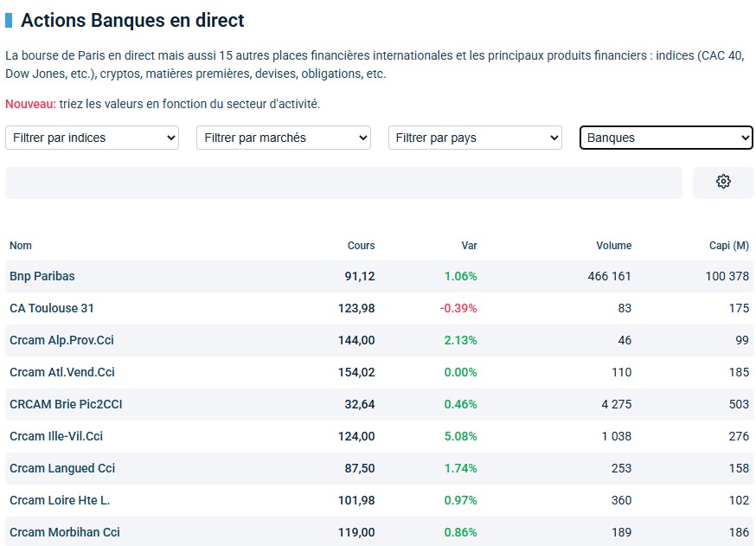Expand the Filtrer par pays dropdown
This screenshot has width=756, height=546.
(475, 138)
